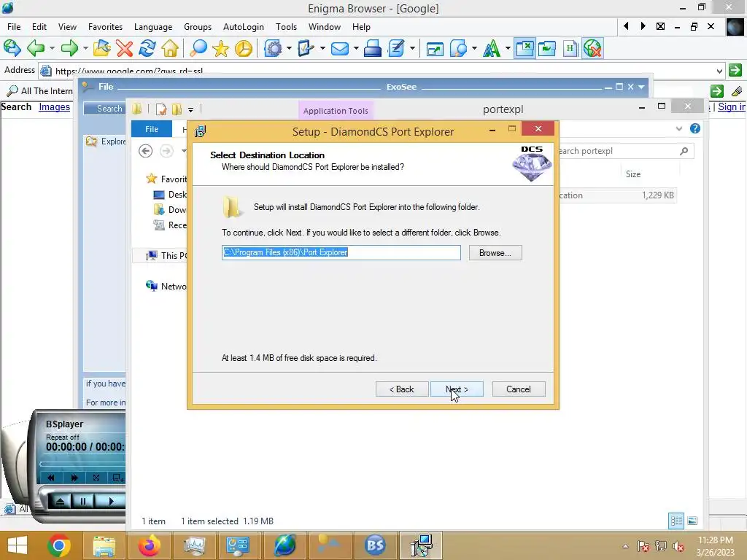747x560 pixels.
Task: Click the globe with red X toolbar icon
Action: [x=592, y=48]
